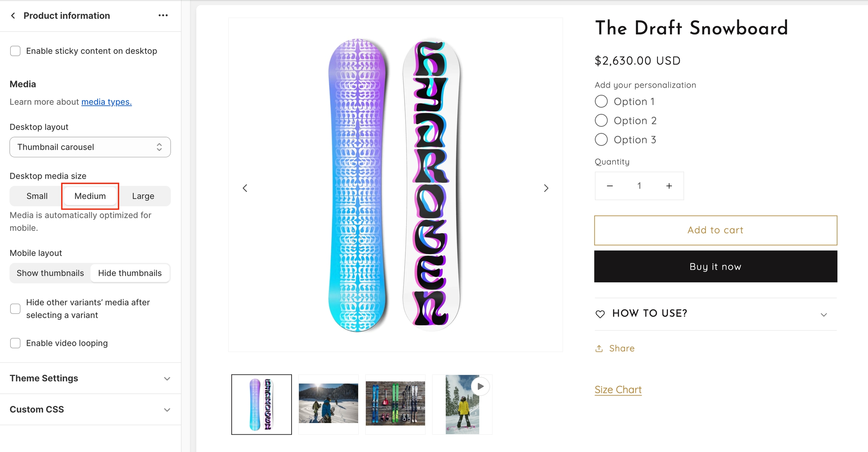
Task: Show previous product image with left arrow
Action: point(245,188)
